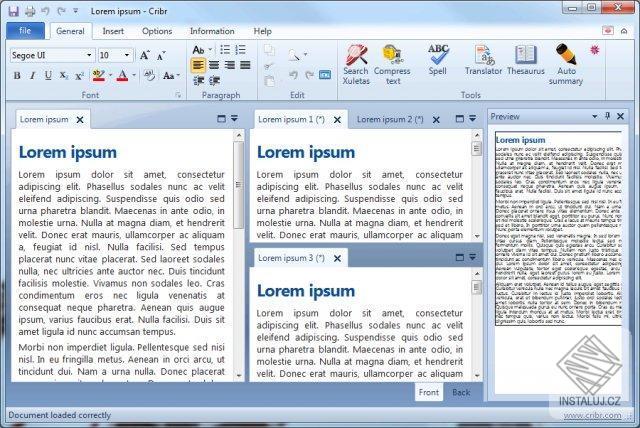Open the Aa change case dropdown
The width and height of the screenshot is (640, 428).
tap(171, 75)
